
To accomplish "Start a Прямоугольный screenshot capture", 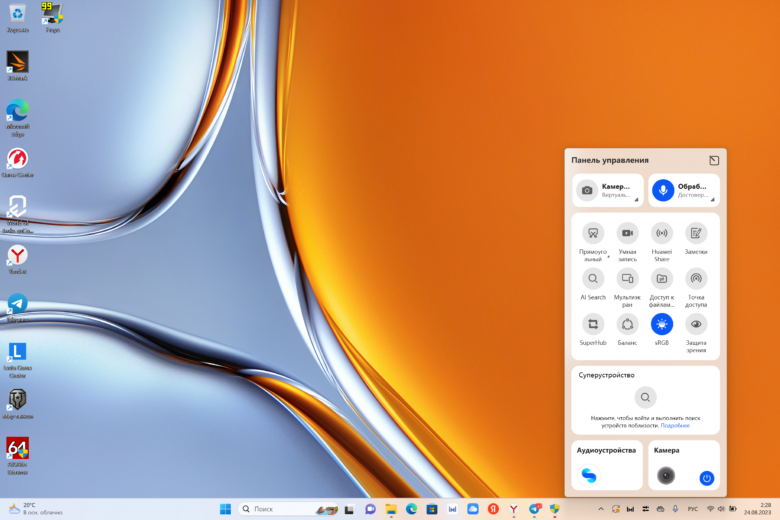I will point(593,233).
